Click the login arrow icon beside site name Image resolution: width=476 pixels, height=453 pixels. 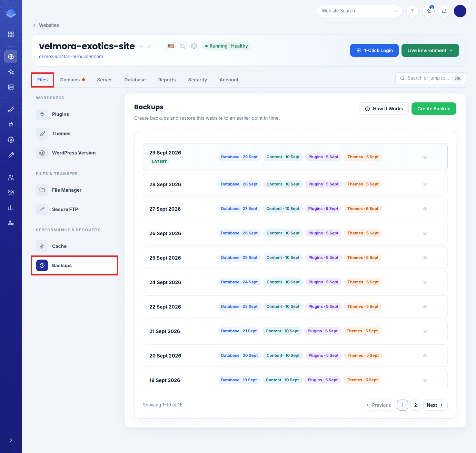pyautogui.click(x=141, y=47)
